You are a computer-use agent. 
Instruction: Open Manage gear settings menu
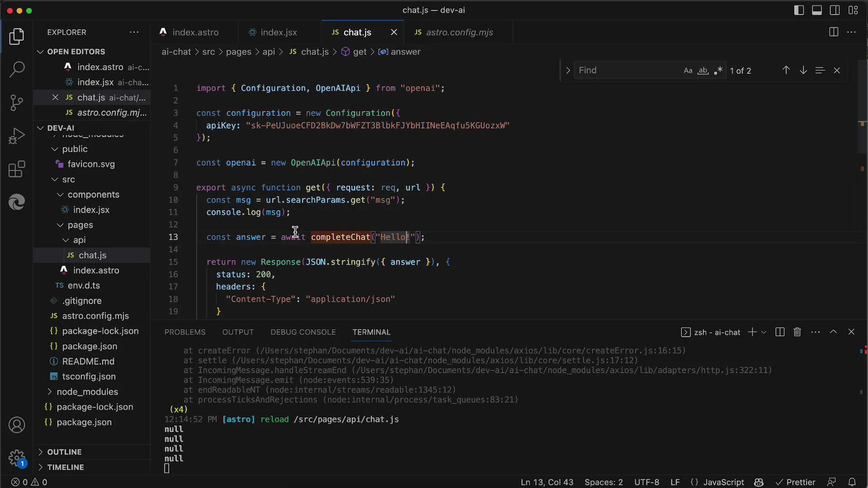(x=17, y=458)
